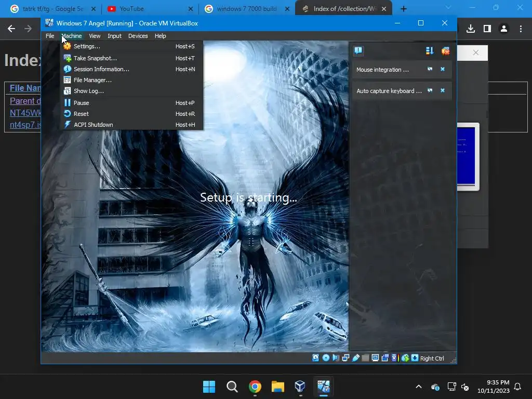The height and width of the screenshot is (399, 532).
Task: Switch to the YouTube browser tab
Action: click(150, 9)
